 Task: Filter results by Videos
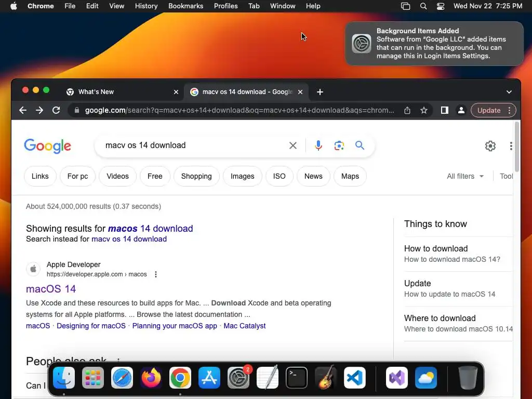117,177
